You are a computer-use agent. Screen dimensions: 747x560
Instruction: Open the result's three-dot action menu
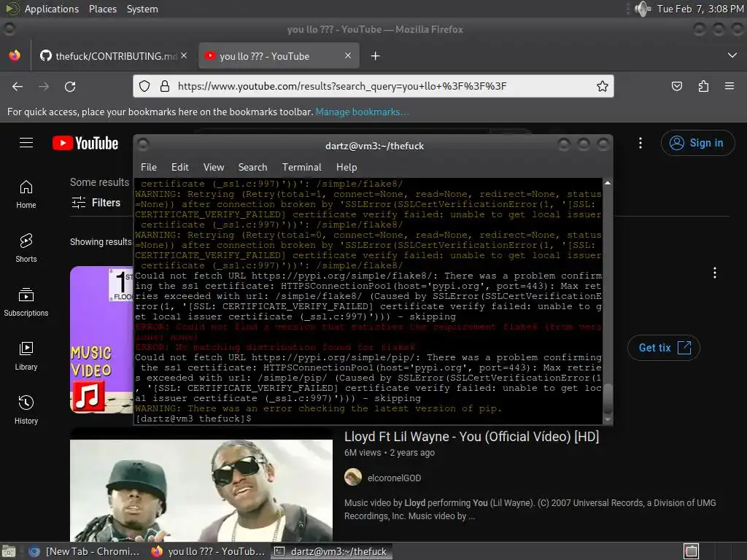coord(715,273)
